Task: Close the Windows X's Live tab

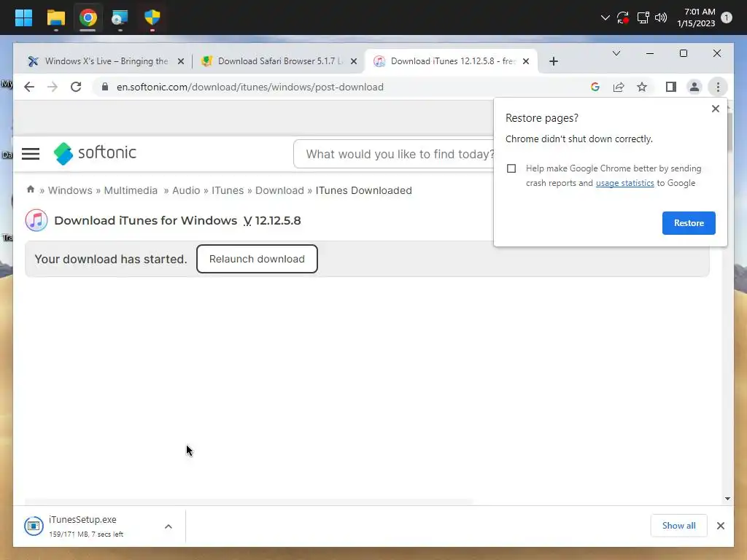Action: [x=181, y=61]
